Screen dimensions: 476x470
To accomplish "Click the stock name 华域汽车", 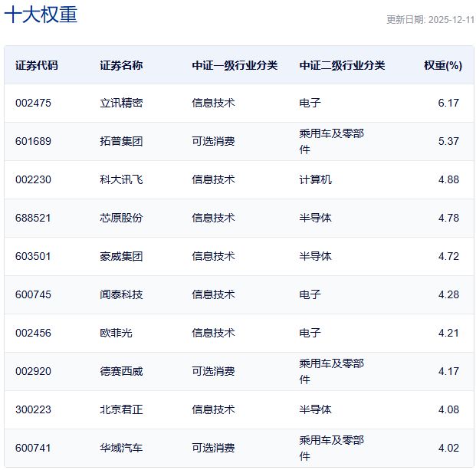I will [x=121, y=448].
